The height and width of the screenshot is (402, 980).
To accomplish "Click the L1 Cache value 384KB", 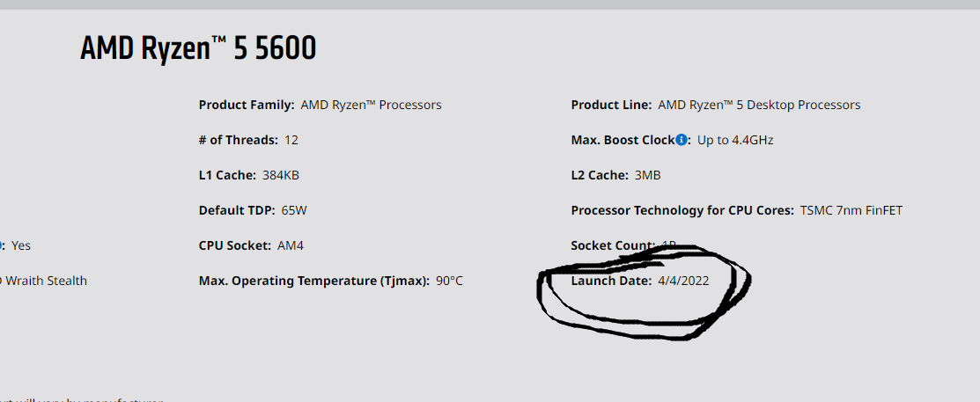I will (281, 175).
